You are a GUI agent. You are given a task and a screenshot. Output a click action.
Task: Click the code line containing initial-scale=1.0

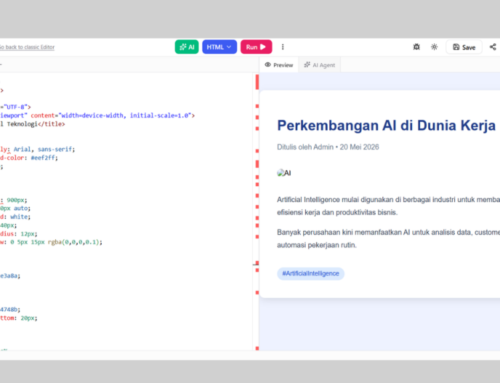click(x=97, y=116)
